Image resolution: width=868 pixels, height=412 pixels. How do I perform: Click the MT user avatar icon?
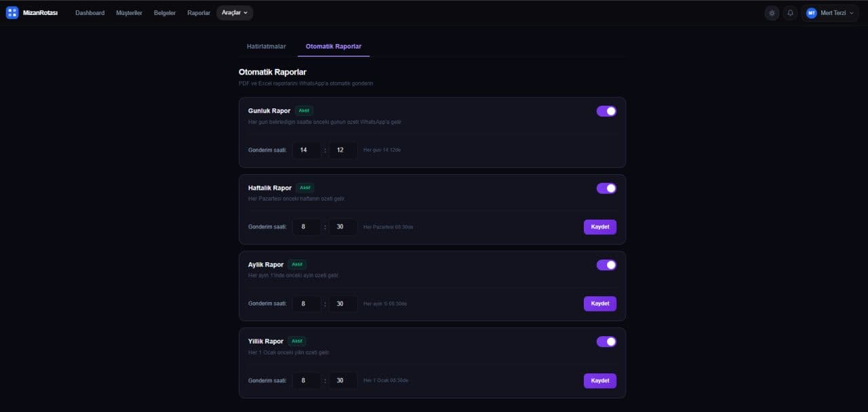pyautogui.click(x=811, y=13)
